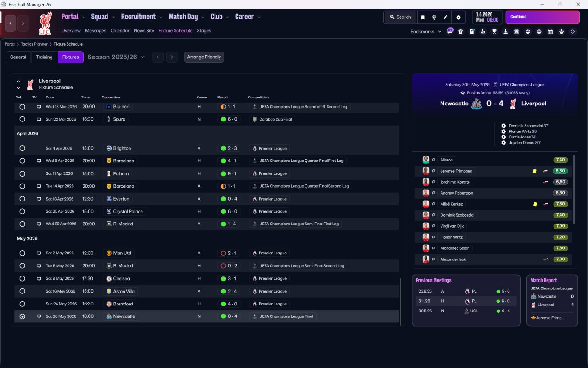Viewport: 588px width, 368px height.
Task: Select the Chelsea fixture radio button
Action: 22,278
